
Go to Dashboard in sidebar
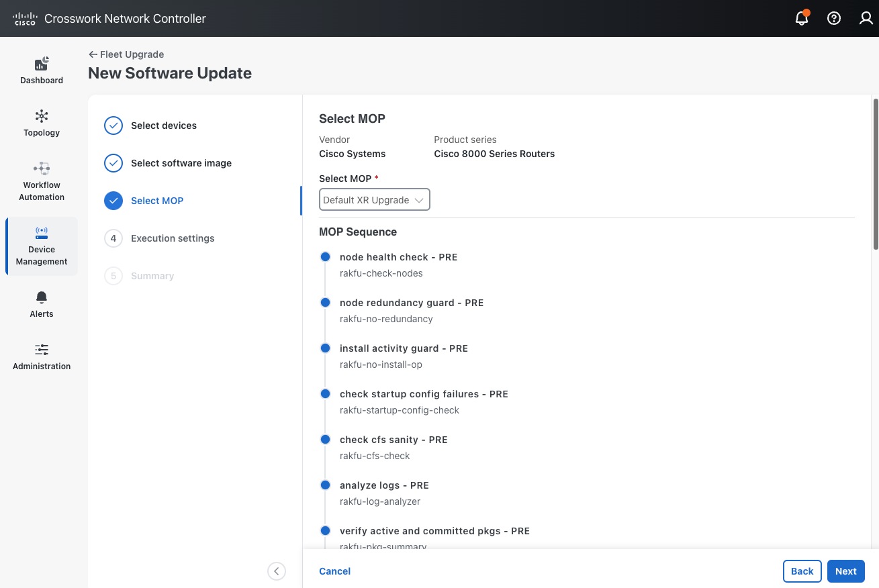tap(42, 70)
